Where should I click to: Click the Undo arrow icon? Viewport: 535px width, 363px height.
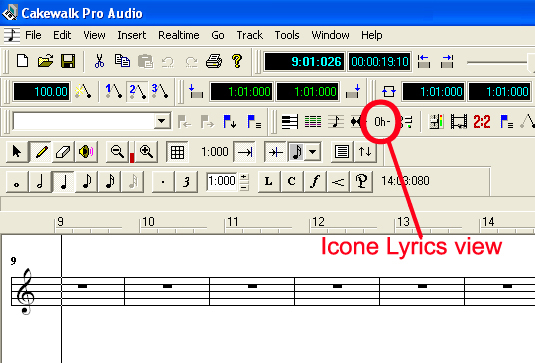[x=168, y=62]
